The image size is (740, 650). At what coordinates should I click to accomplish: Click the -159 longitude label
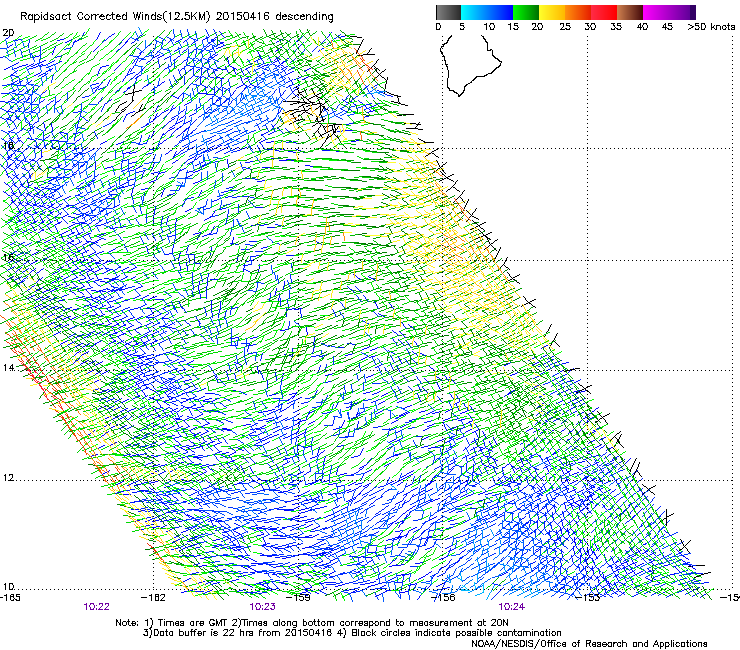click(x=299, y=598)
